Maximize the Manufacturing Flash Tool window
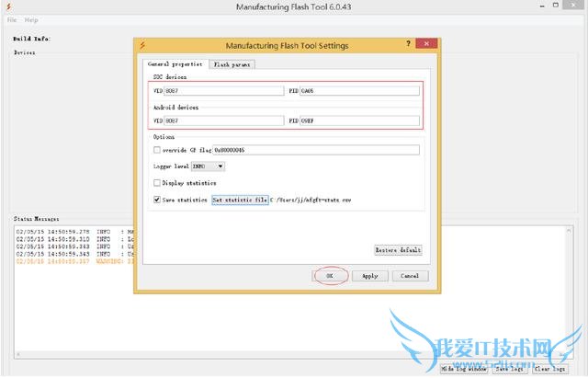Viewport: 588px width, 378px height. click(x=556, y=6)
